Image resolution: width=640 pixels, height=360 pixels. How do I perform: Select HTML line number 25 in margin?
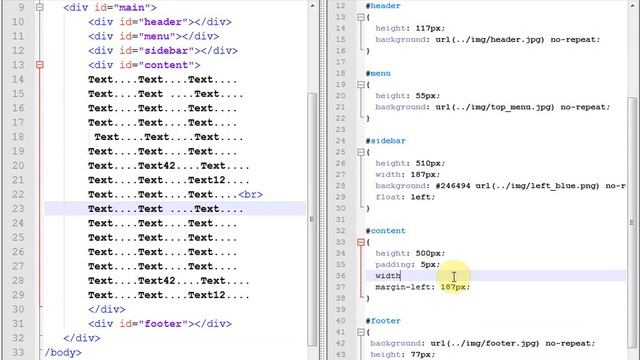[x=18, y=238]
